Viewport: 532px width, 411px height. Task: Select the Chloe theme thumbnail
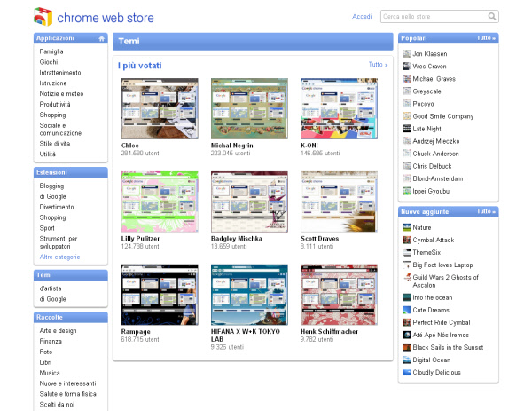(160, 109)
